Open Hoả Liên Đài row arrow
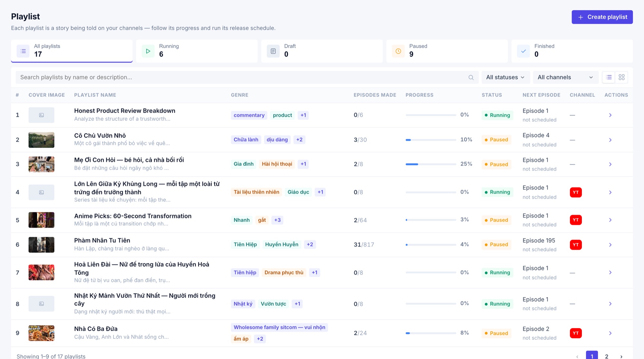 [610, 273]
